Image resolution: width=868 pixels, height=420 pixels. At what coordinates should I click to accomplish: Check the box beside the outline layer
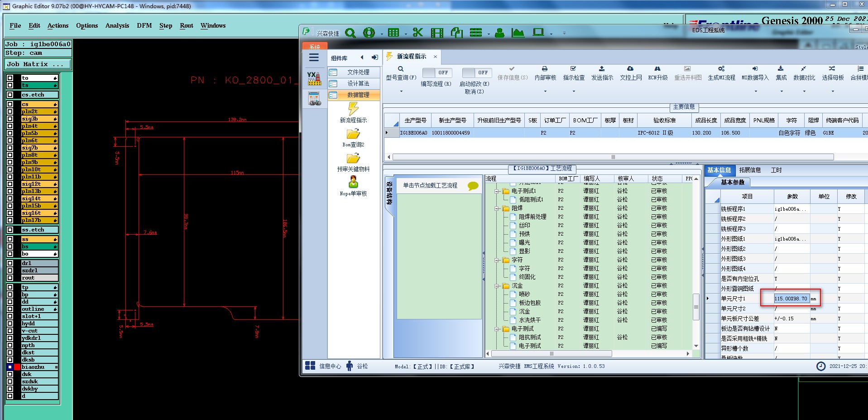pyautogui.click(x=10, y=309)
